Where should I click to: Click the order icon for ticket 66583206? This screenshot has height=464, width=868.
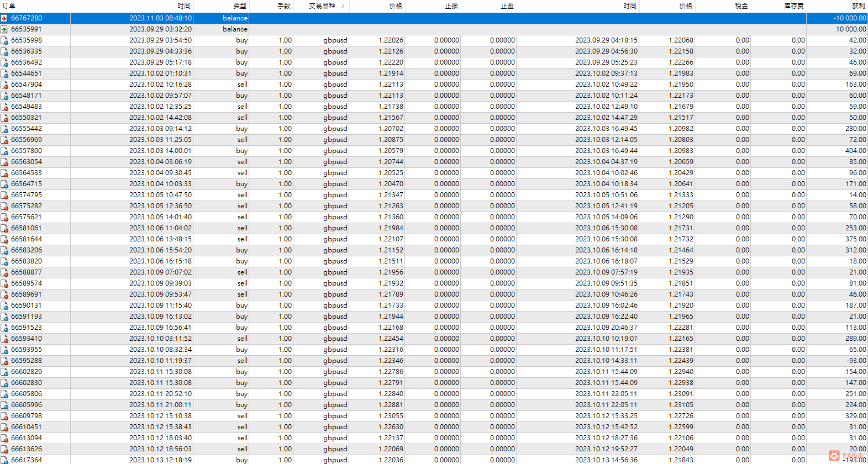[4, 250]
